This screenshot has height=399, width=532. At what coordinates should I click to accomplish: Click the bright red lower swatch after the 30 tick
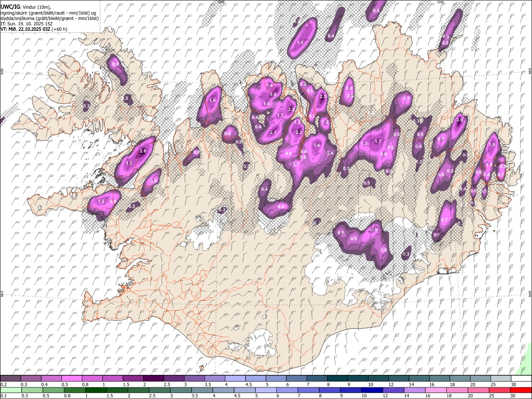520,390
